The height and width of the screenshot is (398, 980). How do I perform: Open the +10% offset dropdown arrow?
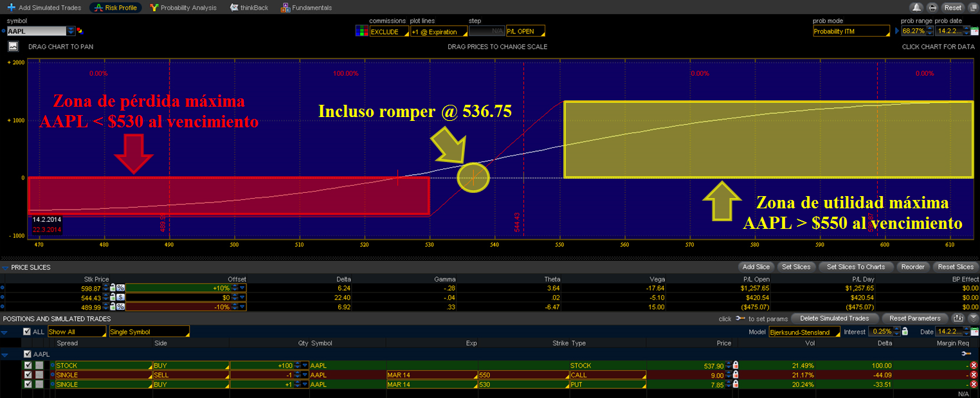click(242, 288)
